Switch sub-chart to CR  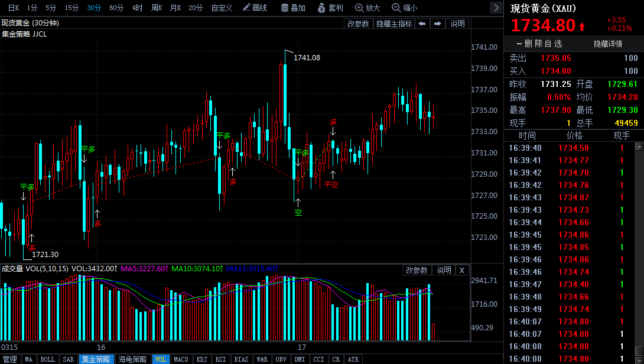336,359
